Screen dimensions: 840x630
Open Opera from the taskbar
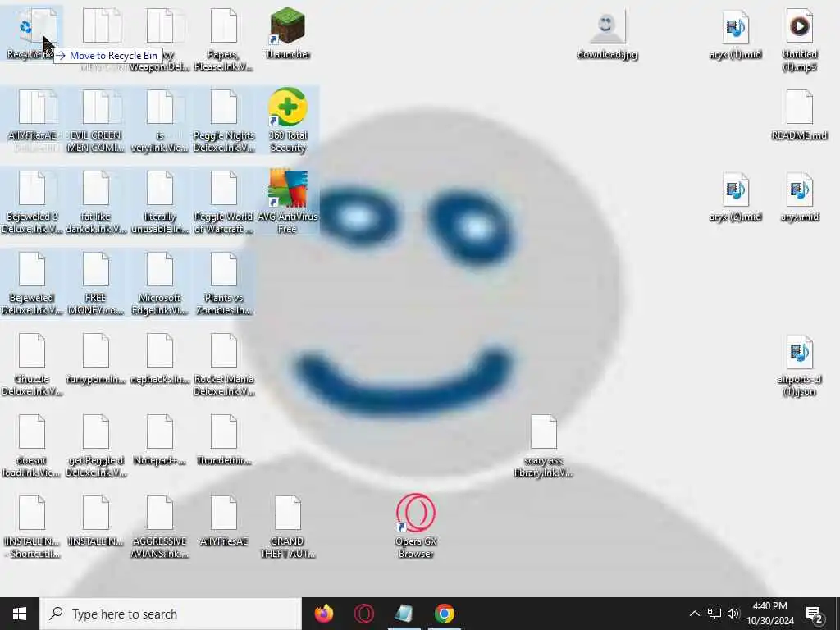(x=364, y=614)
